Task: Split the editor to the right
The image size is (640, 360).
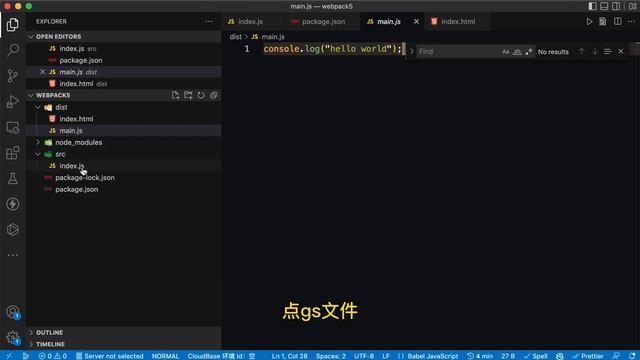Action: (x=618, y=21)
